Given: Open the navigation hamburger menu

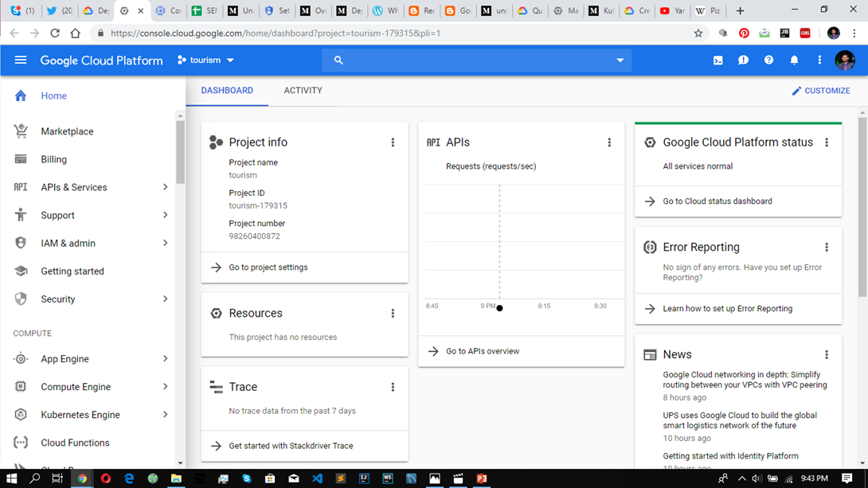Looking at the screenshot, I should [20, 60].
